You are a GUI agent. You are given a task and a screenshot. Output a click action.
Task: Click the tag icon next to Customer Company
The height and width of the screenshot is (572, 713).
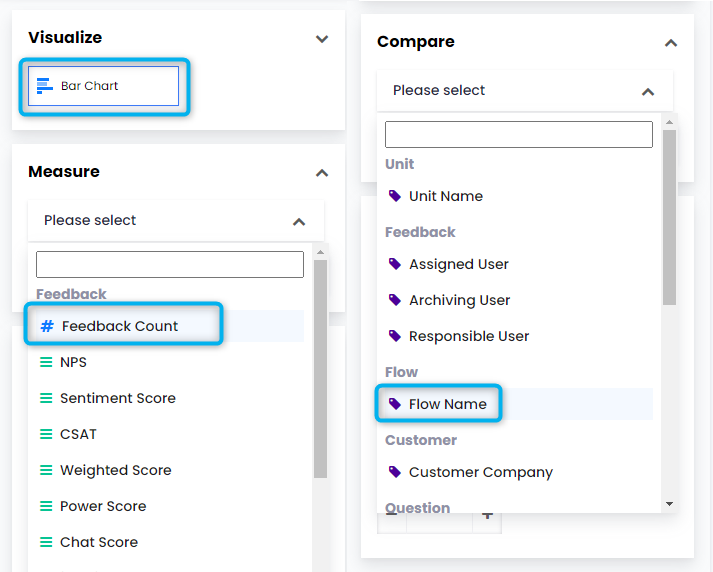point(395,472)
